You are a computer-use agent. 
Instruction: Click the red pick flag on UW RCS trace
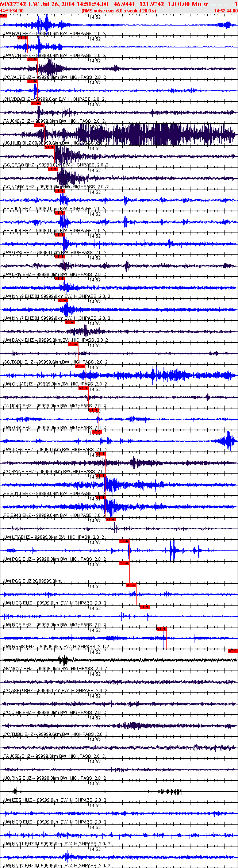tap(145, 607)
